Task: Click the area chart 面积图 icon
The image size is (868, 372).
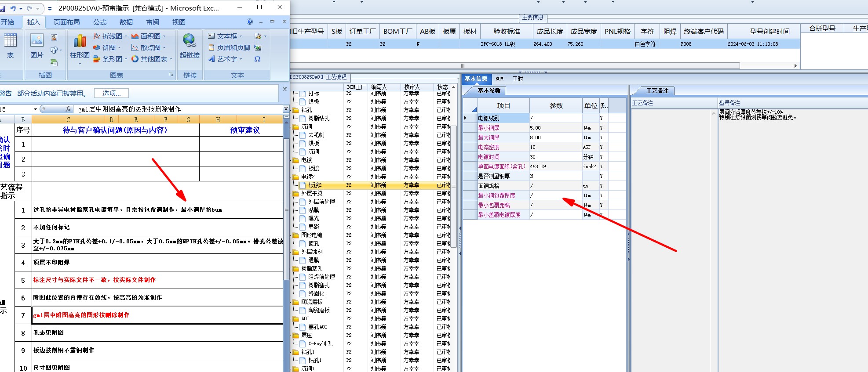Action: tap(135, 36)
